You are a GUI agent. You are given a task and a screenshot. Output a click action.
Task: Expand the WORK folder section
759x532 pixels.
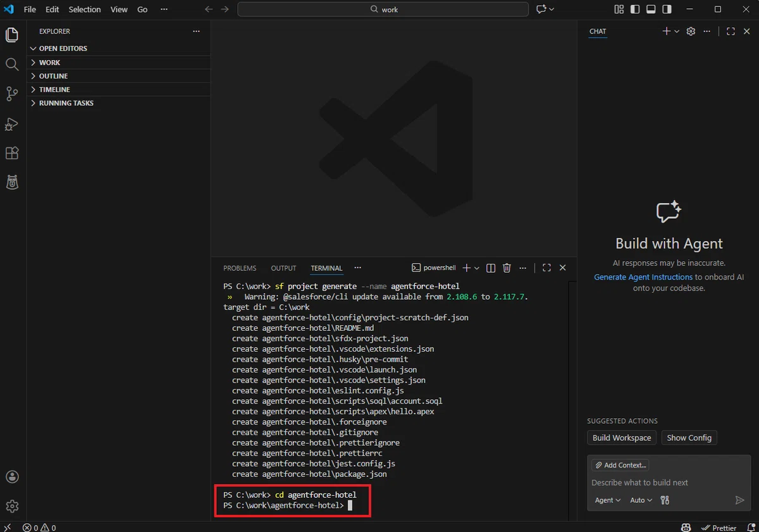click(120, 62)
